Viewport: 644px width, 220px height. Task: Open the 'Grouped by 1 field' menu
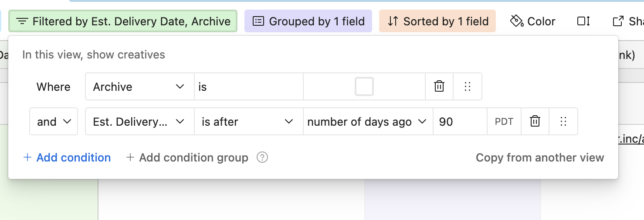click(x=308, y=21)
